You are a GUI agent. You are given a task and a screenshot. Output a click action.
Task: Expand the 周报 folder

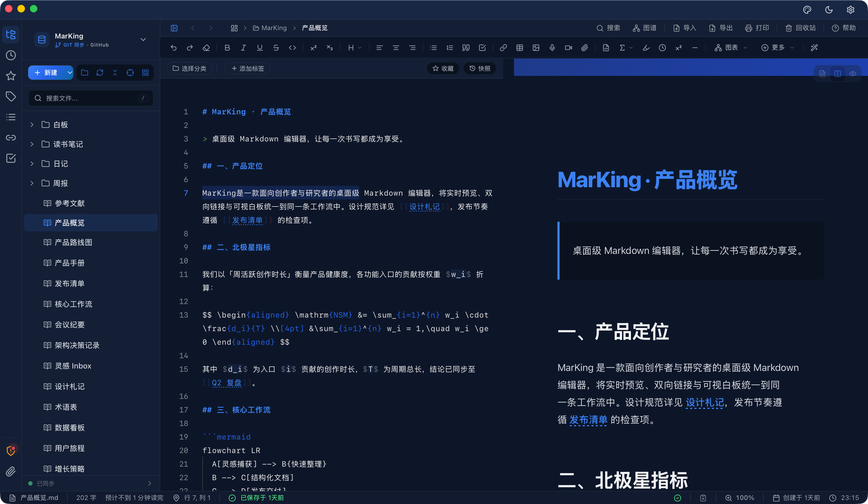pos(32,183)
